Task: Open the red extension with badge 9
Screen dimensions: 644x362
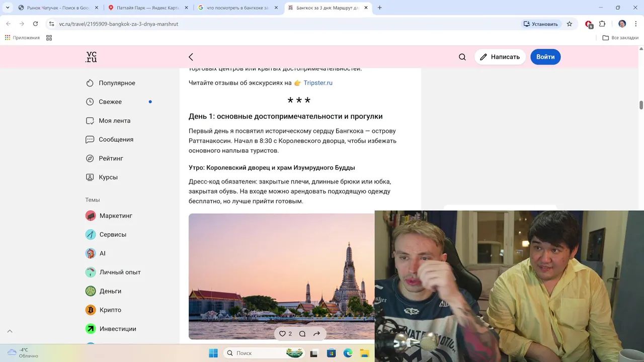Action: [x=589, y=24]
